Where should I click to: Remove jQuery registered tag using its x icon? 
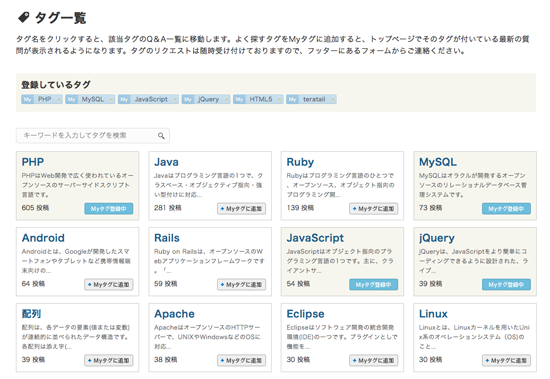click(x=226, y=100)
